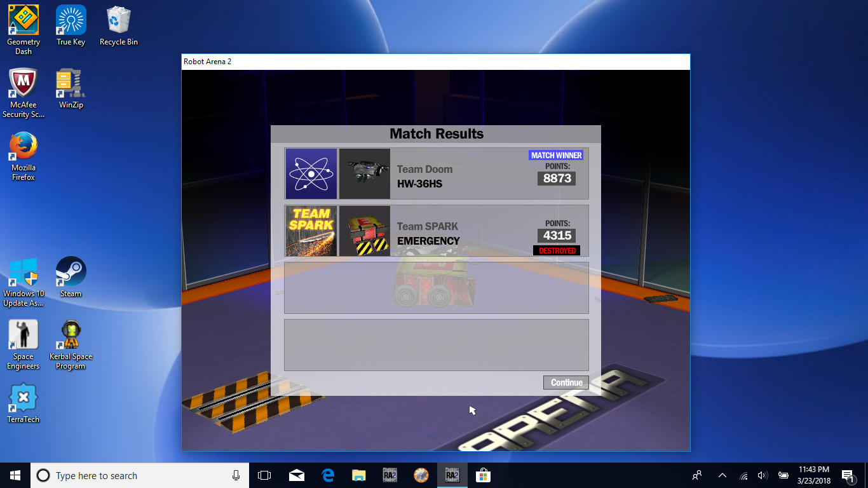Viewport: 868px width, 488px height.
Task: Launch the Steam desktop shortcut
Action: tap(71, 273)
